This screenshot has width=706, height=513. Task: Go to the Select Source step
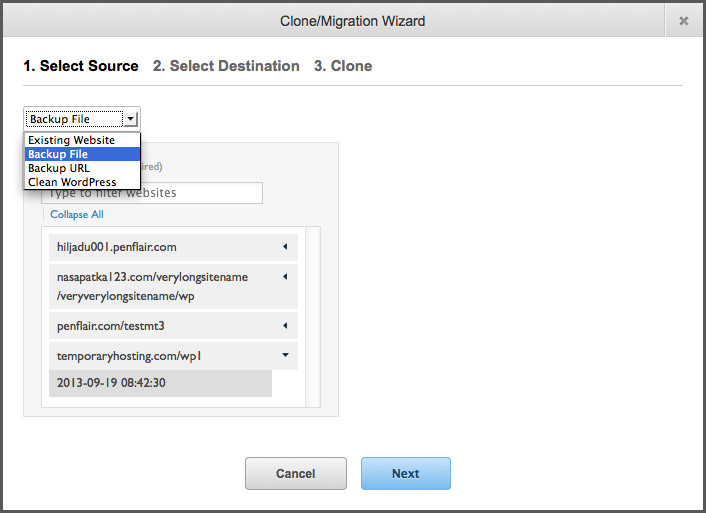pos(81,66)
